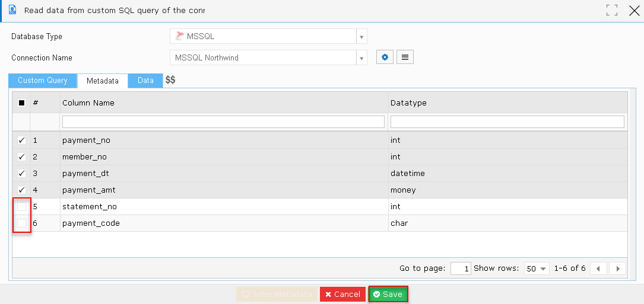Image resolution: width=644 pixels, height=304 pixels.
Task: Click the 1-6 of 6 pager text
Action: click(x=570, y=268)
